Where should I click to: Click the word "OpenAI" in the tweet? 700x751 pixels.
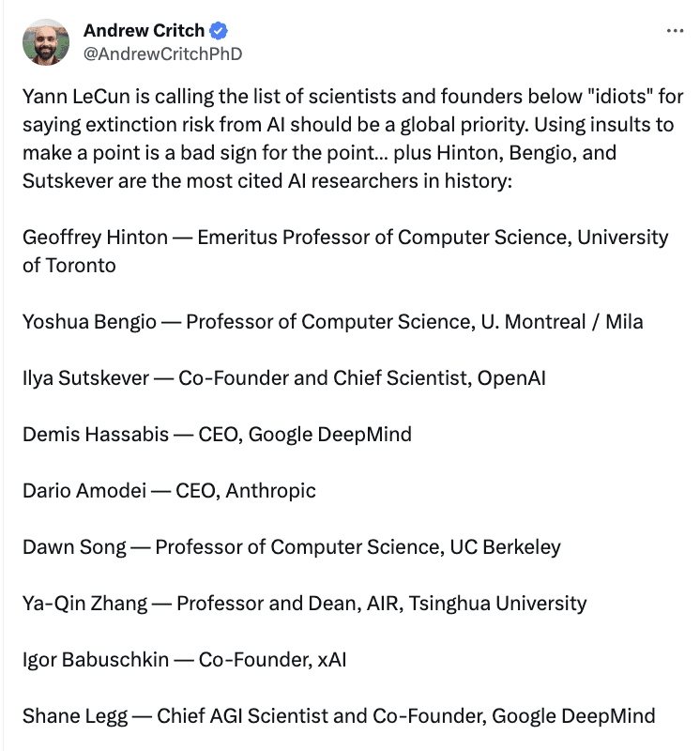coord(511,378)
